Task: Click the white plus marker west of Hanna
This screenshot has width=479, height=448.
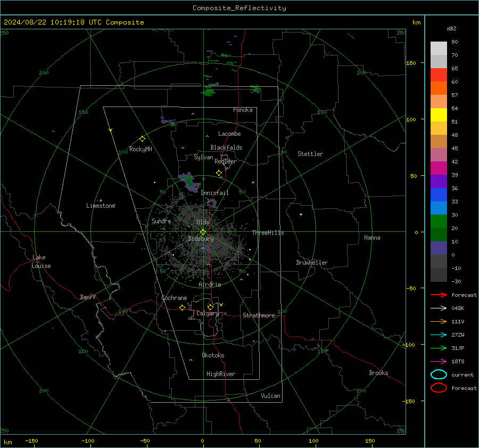Action: pyautogui.click(x=301, y=214)
